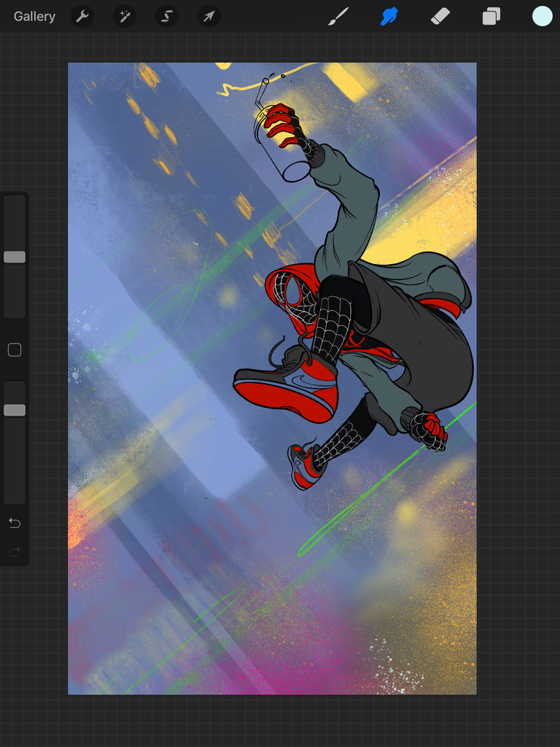Redo the last undone action

(x=15, y=552)
